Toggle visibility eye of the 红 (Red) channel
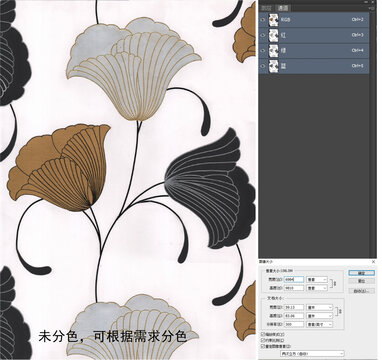Image resolution: width=382 pixels, height=360 pixels. click(263, 35)
